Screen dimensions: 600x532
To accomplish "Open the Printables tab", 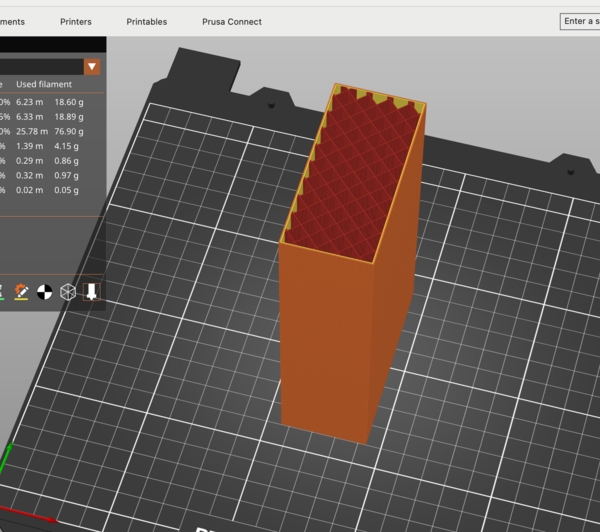I will (147, 22).
